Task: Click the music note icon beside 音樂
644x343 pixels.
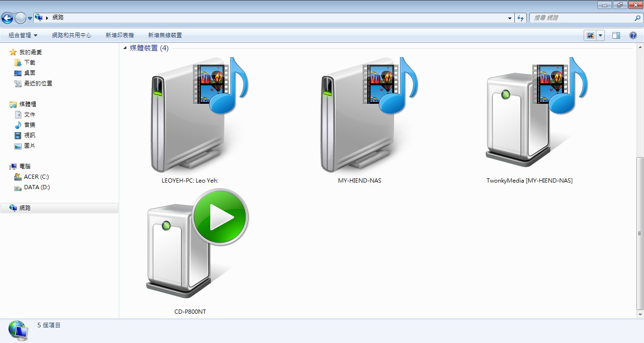Action: tap(18, 125)
